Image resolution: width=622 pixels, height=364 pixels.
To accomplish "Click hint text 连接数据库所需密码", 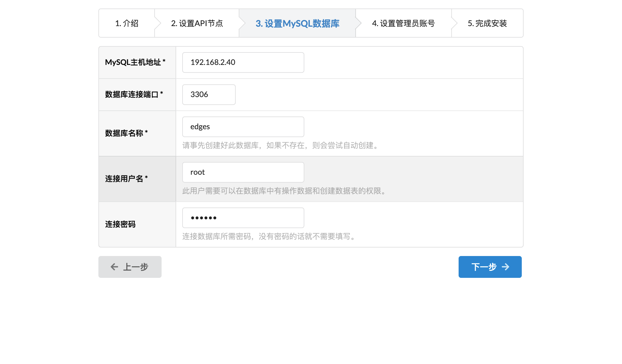I will [217, 237].
